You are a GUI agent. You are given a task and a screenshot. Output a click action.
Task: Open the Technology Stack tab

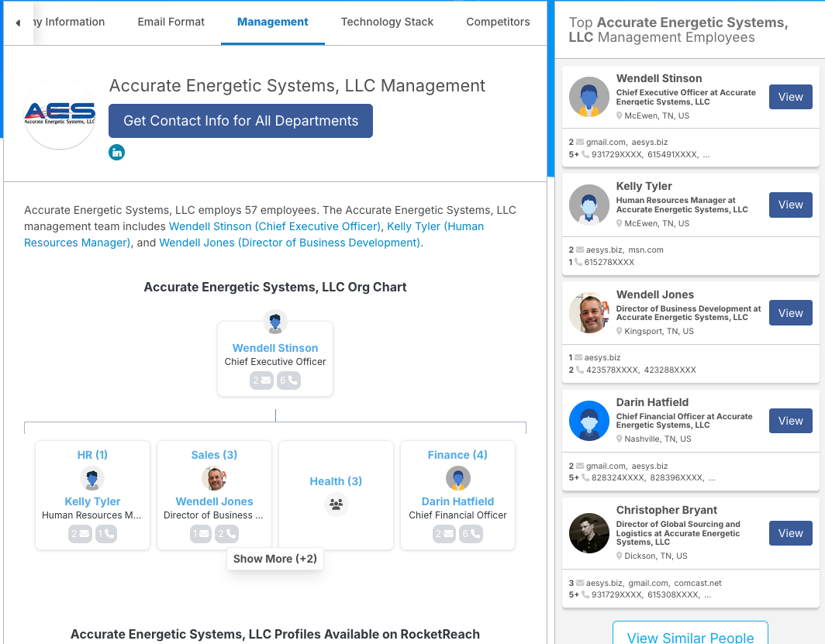pyautogui.click(x=387, y=22)
